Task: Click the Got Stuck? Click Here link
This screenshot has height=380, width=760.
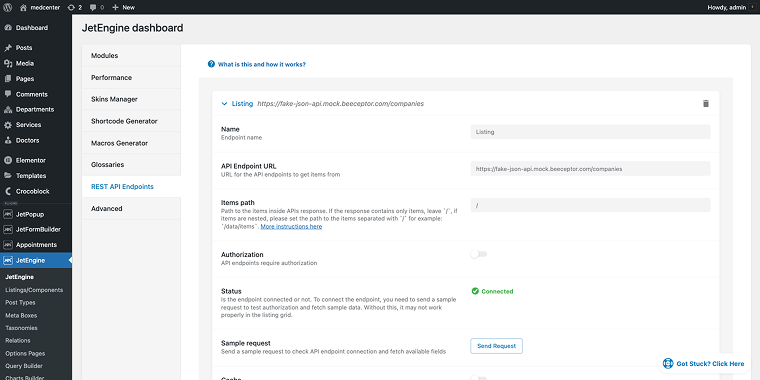Action: coord(710,364)
